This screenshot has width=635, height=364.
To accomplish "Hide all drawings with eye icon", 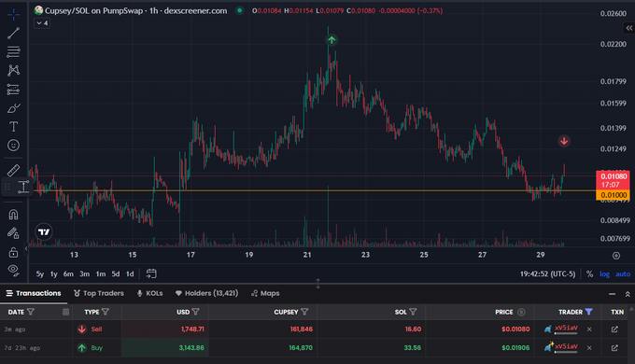I will (x=13, y=270).
